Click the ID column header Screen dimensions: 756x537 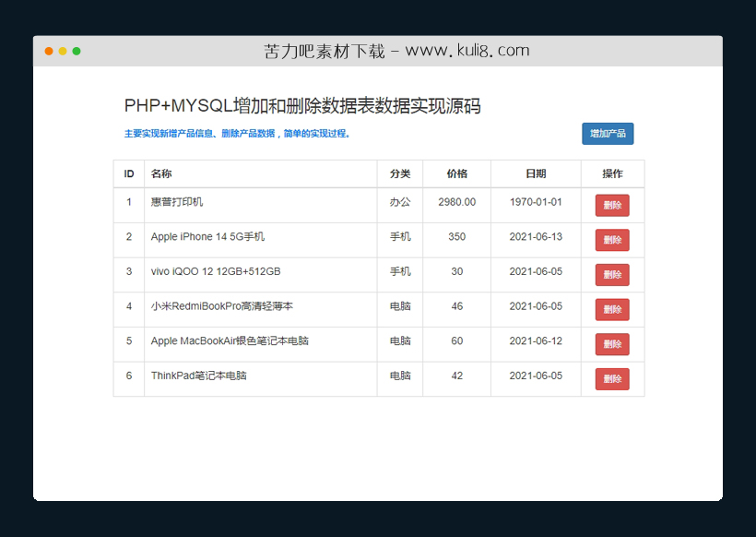pyautogui.click(x=129, y=173)
